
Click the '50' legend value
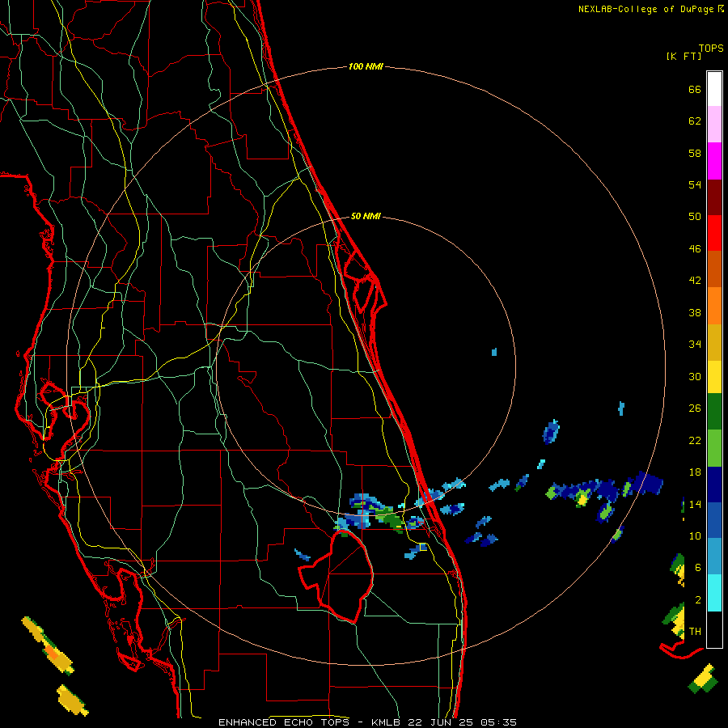695,216
